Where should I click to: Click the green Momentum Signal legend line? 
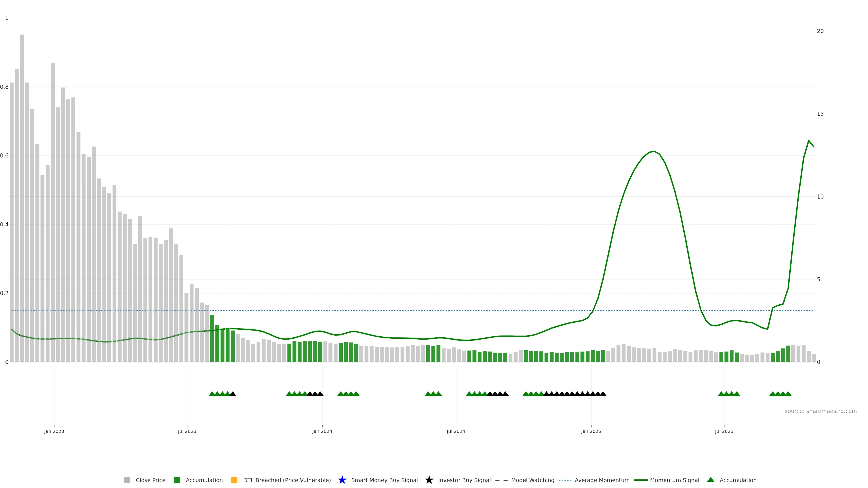click(641, 480)
